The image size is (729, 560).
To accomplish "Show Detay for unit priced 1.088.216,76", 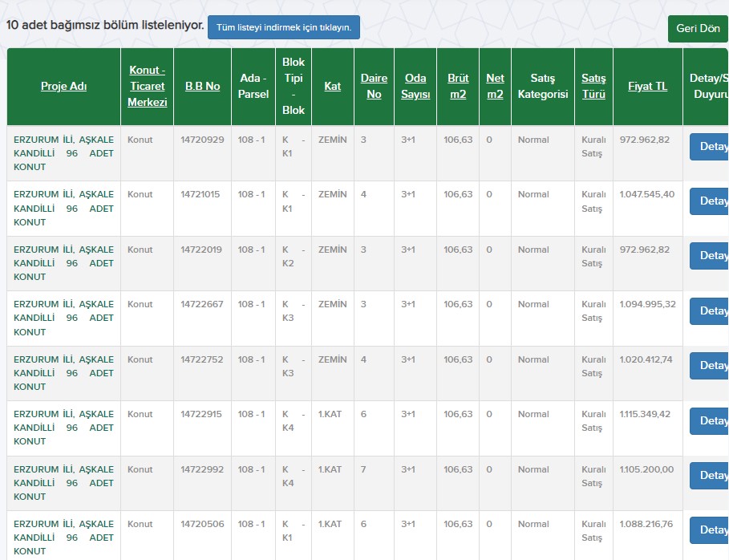I will click(710, 530).
